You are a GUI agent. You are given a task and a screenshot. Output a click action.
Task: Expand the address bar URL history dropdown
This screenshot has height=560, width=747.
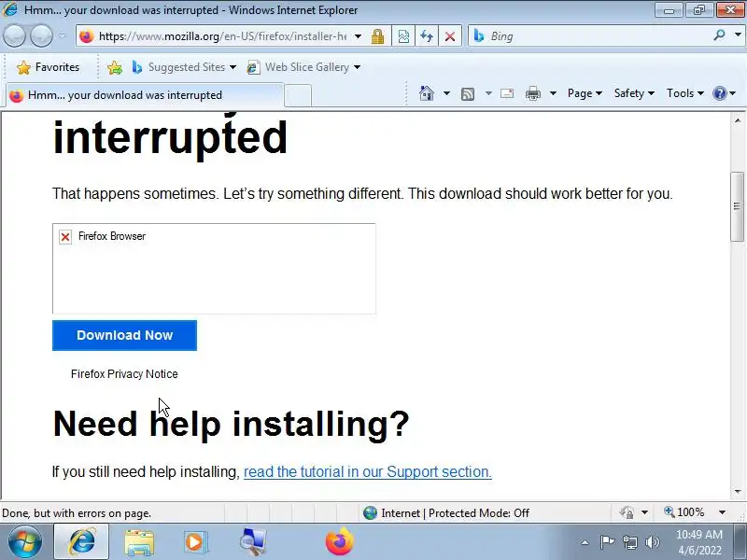[358, 36]
